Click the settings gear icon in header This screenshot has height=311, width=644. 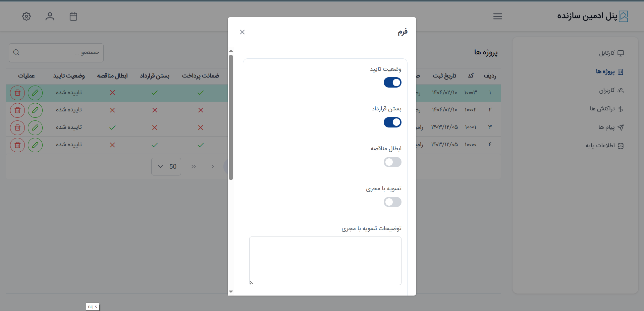click(x=26, y=16)
